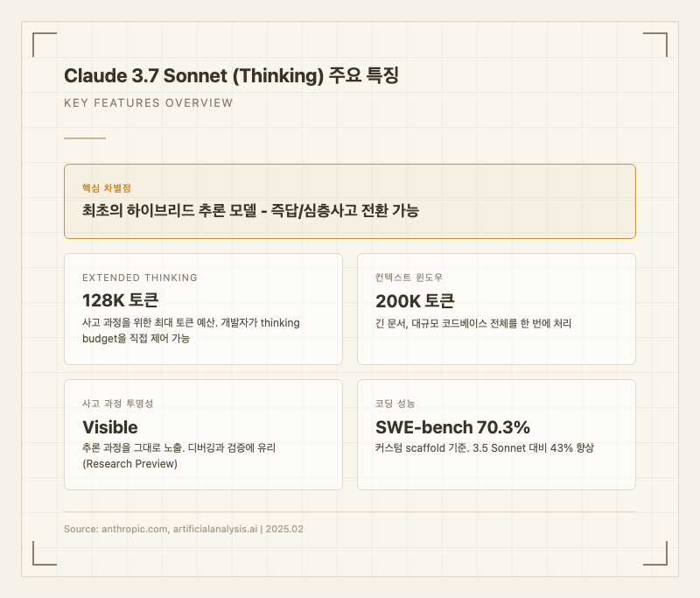Select the 최초의 하이브리드 추론 모델 headline

[250, 211]
